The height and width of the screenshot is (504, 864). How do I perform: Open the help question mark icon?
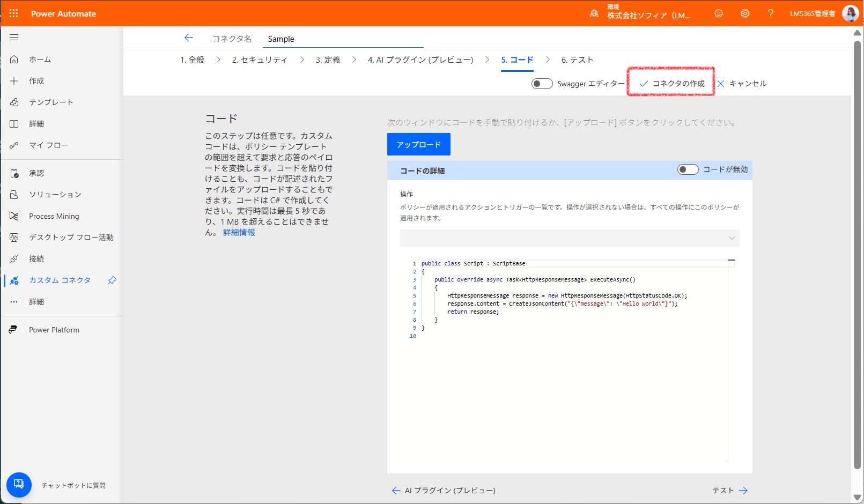coord(771,13)
